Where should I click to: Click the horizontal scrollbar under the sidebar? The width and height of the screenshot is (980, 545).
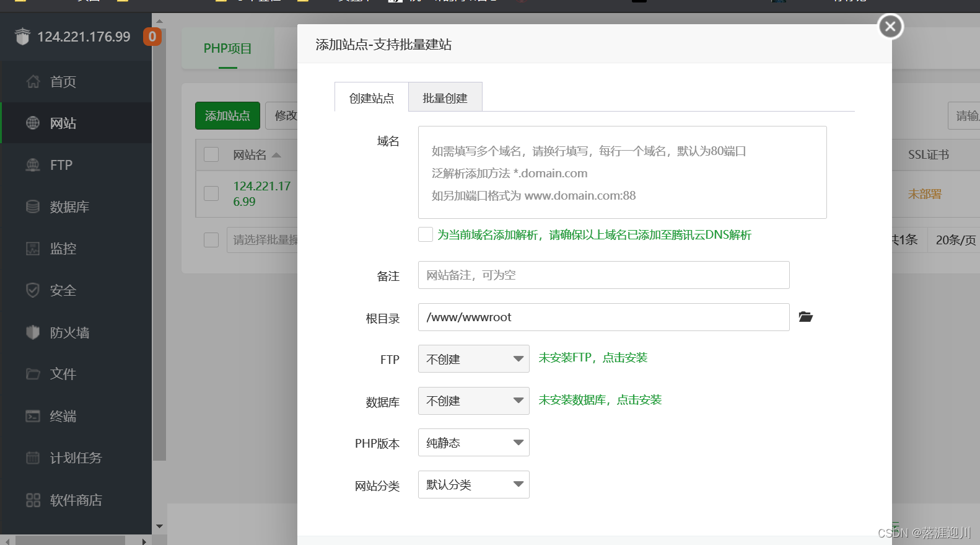(70, 541)
